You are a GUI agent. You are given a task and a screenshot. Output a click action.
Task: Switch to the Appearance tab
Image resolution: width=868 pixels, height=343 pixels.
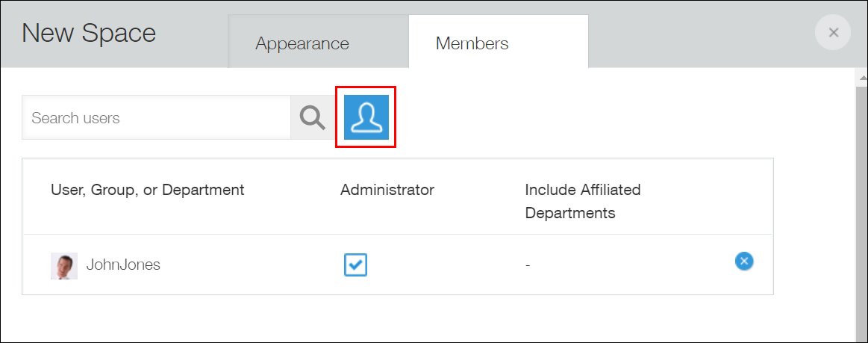(302, 43)
